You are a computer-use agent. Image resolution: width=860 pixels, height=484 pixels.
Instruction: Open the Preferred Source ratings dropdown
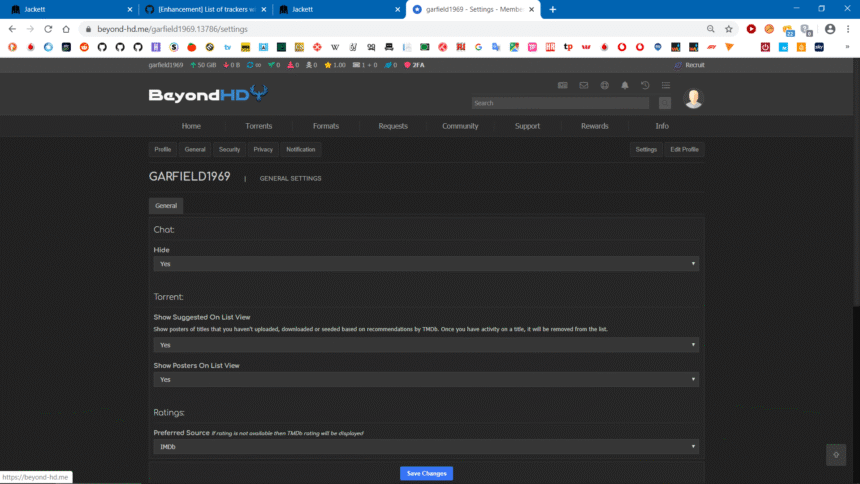(x=426, y=447)
